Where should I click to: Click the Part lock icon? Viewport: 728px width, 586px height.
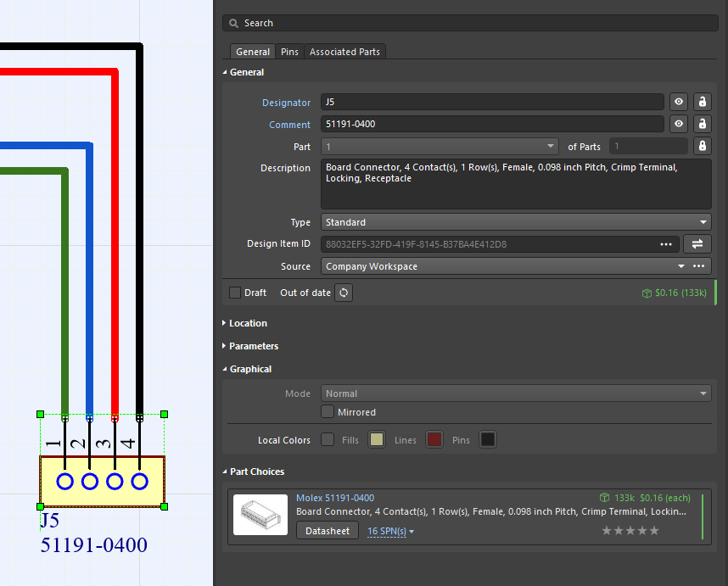pos(702,146)
